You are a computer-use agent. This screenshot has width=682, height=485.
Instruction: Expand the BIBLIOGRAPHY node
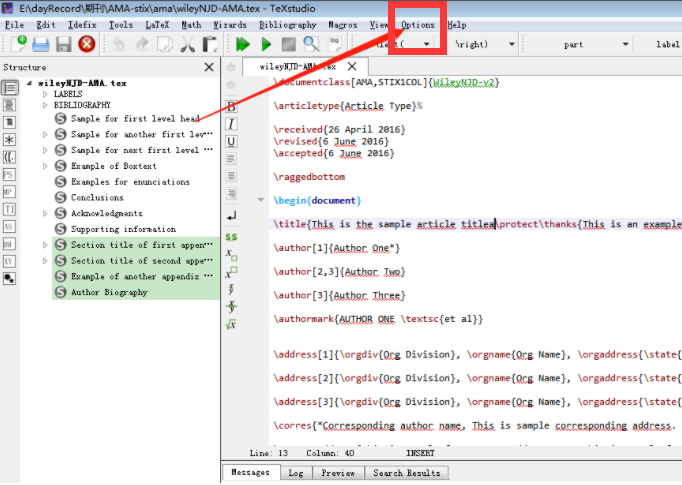[45, 105]
